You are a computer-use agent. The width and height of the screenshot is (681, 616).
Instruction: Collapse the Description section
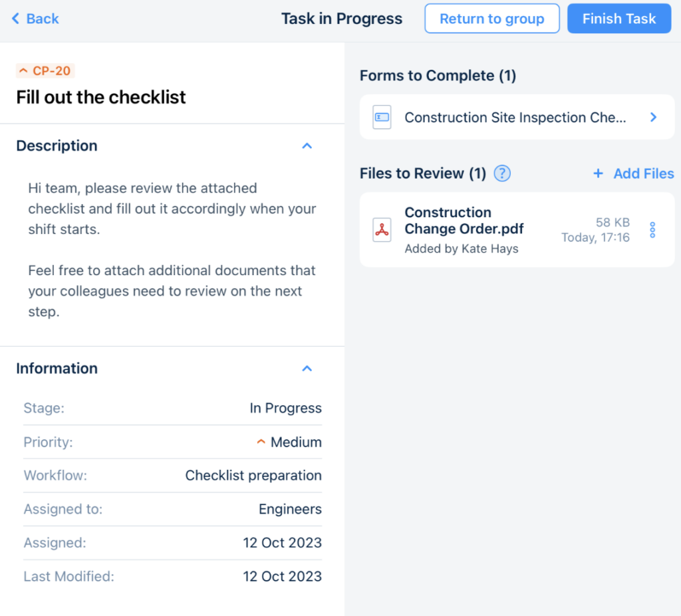click(307, 146)
